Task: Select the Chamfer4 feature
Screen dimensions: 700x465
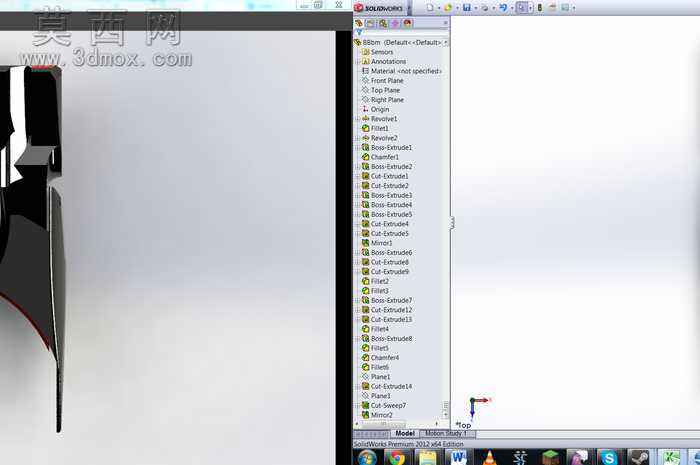Action: click(381, 358)
